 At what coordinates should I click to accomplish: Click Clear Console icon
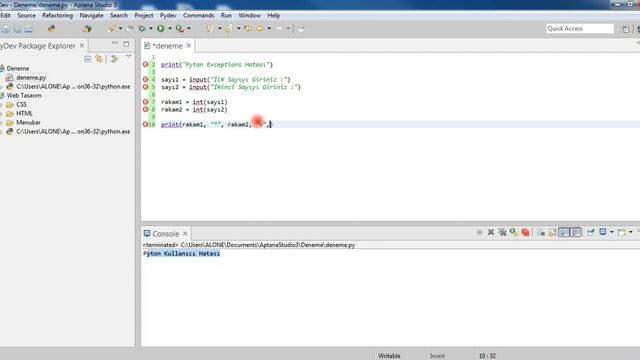pyautogui.click(x=541, y=232)
